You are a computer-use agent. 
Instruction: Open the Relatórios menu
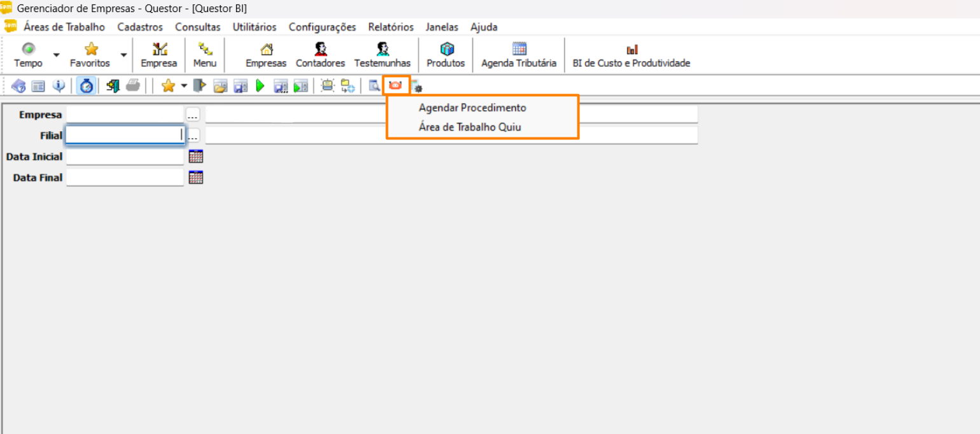click(x=390, y=27)
